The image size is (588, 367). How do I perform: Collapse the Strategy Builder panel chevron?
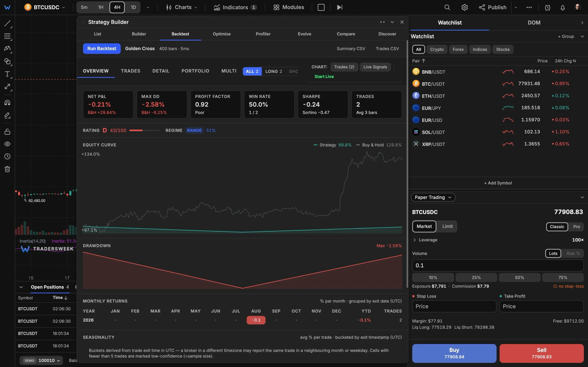pyautogui.click(x=392, y=22)
